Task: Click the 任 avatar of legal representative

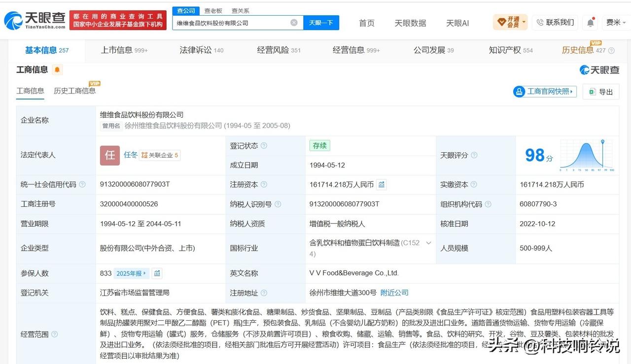Action: [110, 155]
